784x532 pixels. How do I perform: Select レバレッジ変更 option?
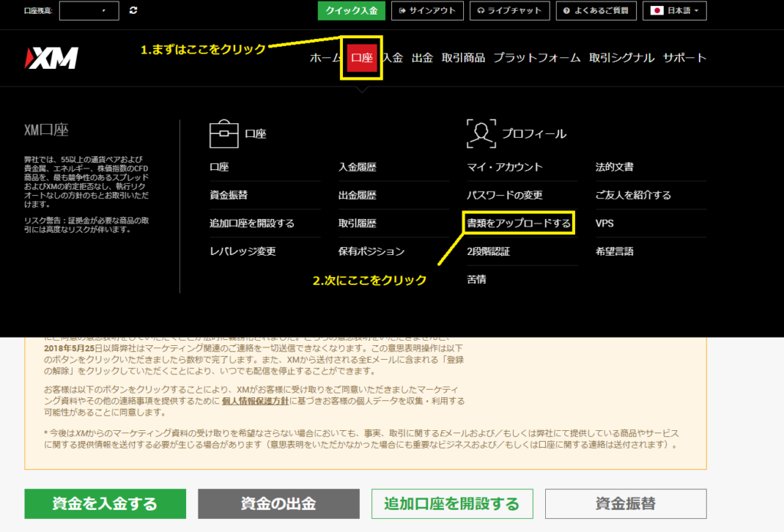[243, 251]
